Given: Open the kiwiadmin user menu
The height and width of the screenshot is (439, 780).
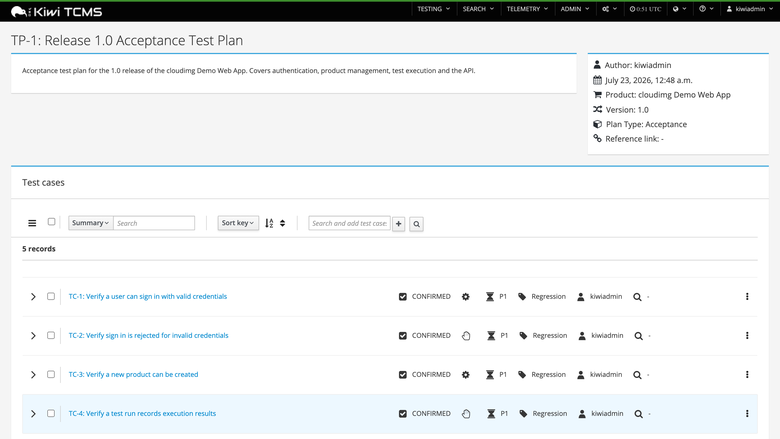Looking at the screenshot, I should tap(750, 9).
